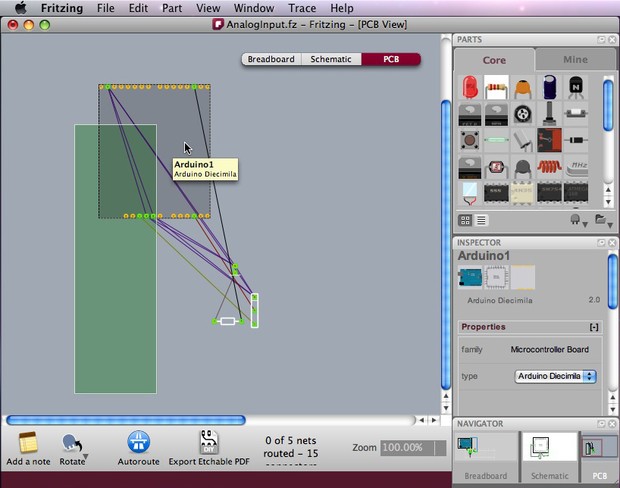Open the File menu
The height and width of the screenshot is (488, 620).
(106, 8)
